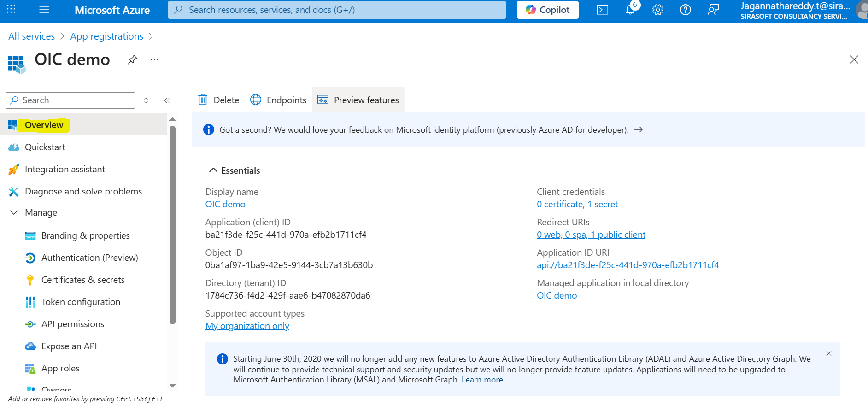Image resolution: width=868 pixels, height=405 pixels.
Task: Open the Azure portal apps grid
Action: click(x=11, y=9)
